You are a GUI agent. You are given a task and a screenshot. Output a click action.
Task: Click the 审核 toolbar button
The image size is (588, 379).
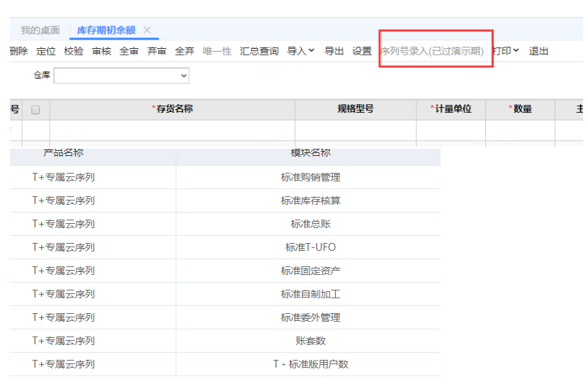pos(101,51)
